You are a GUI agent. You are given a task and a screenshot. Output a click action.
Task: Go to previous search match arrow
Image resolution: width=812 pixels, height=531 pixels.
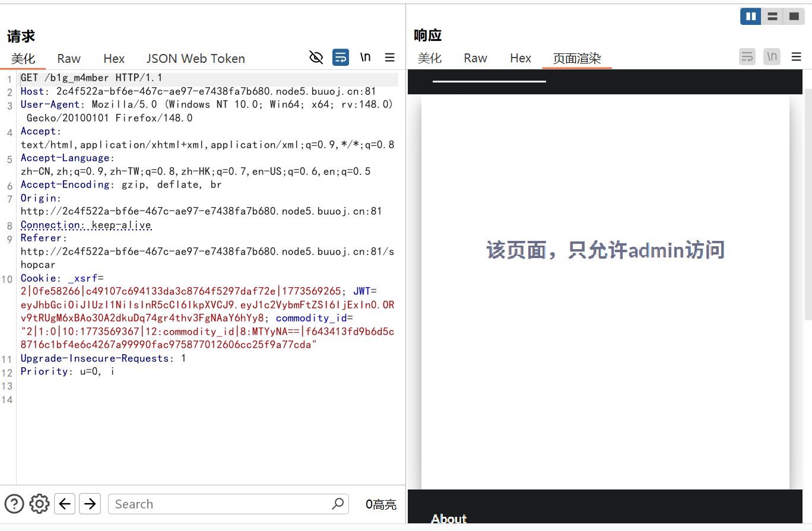click(65, 504)
